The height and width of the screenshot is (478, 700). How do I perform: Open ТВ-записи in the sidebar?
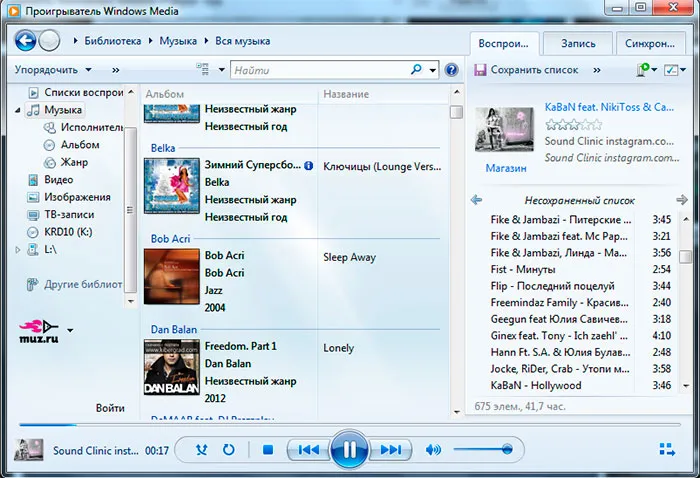61,214
